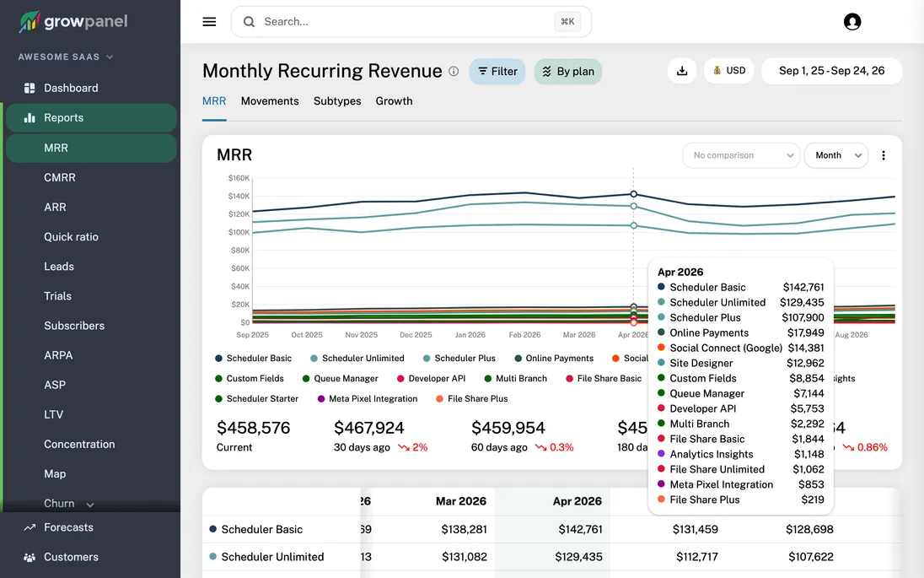
Task: Toggle Scheduler Starter series in legend
Action: (x=257, y=398)
